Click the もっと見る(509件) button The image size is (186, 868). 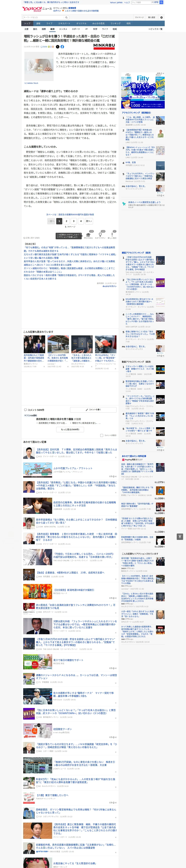pyautogui.click(x=70, y=430)
